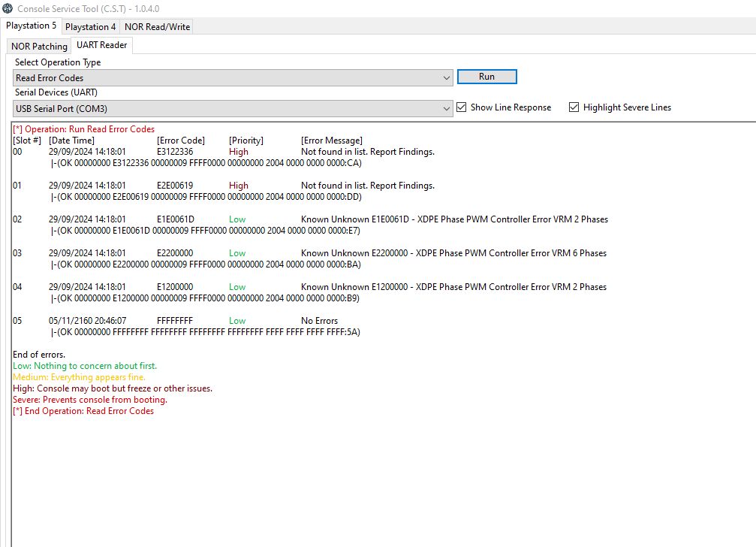This screenshot has height=547, width=756.
Task: Click error code E2E00619 in slot 01
Action: pos(175,186)
